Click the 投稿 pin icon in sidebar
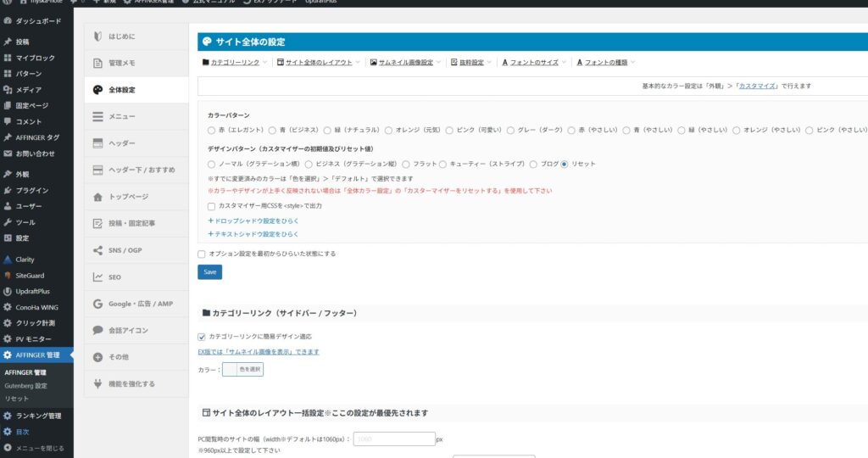The height and width of the screenshot is (458, 868). 7,42
